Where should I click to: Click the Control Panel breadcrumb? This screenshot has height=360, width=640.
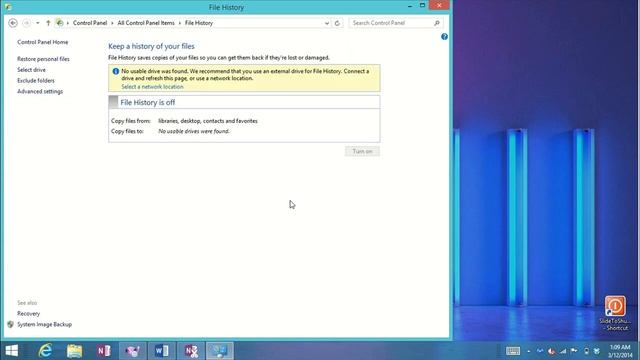(x=90, y=23)
